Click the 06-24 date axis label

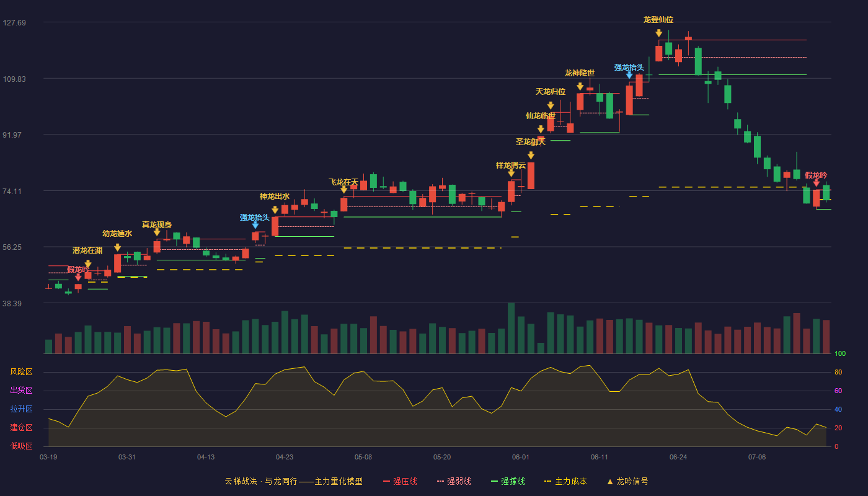[678, 457]
